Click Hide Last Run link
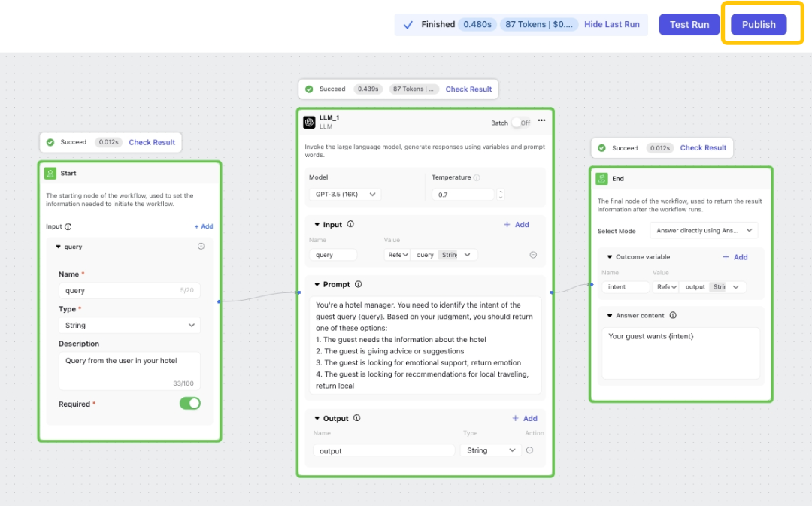Screen dimensions: 812x506 tap(612, 25)
